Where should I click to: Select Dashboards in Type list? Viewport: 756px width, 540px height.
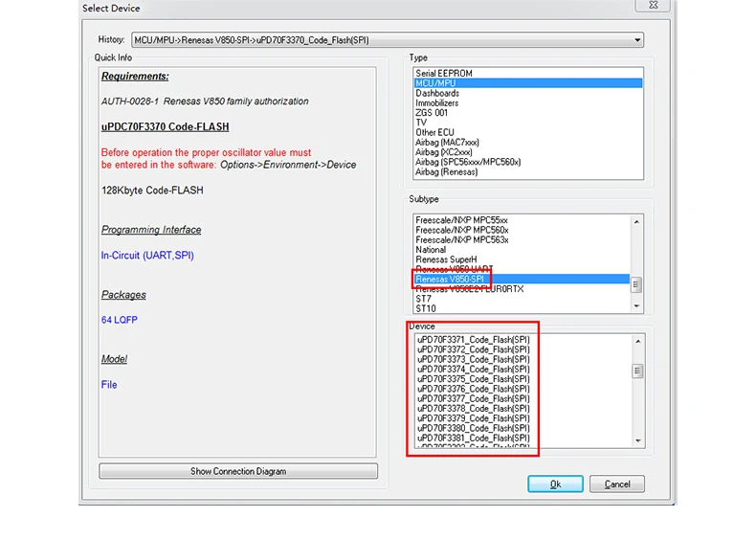(528, 93)
